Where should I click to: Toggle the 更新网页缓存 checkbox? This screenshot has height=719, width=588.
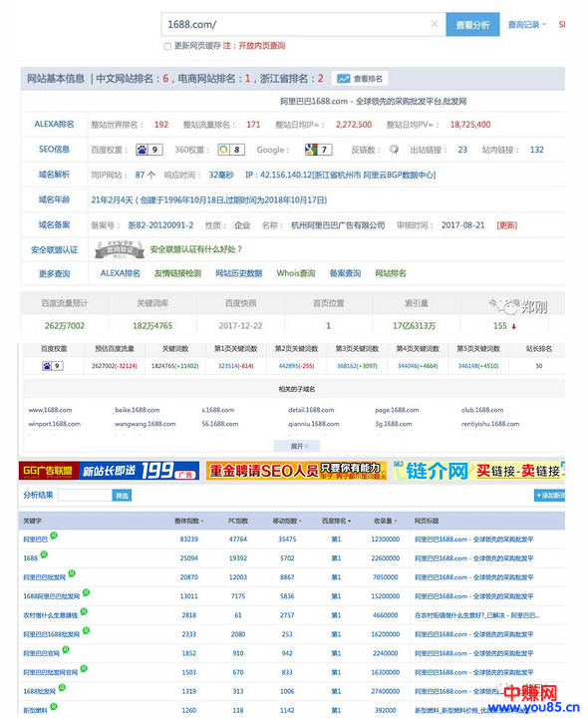click(x=167, y=46)
